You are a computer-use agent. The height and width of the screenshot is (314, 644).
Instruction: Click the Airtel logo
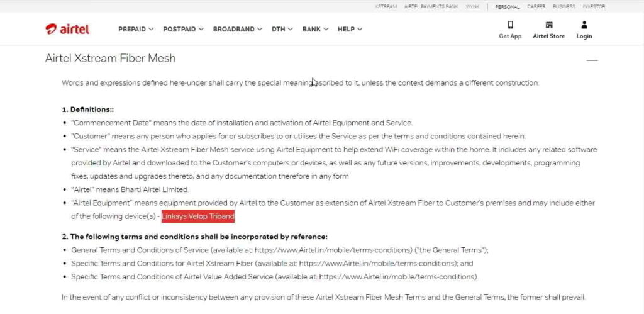(67, 29)
